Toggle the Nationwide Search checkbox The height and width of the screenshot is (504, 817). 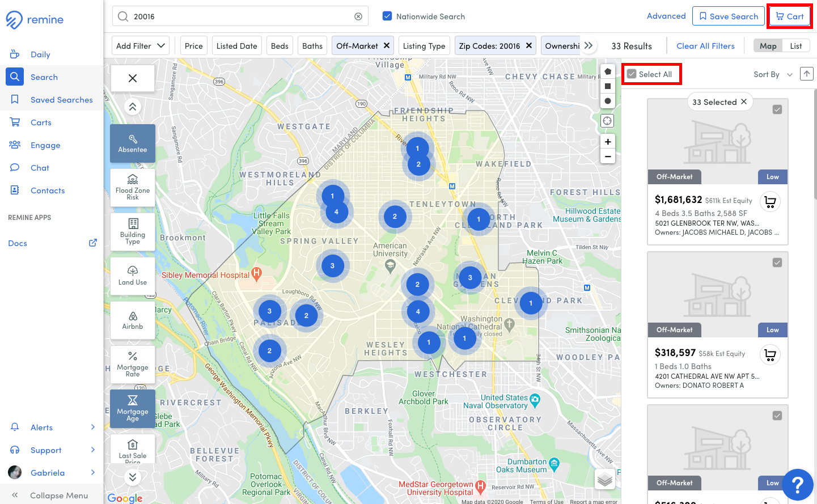[387, 16]
